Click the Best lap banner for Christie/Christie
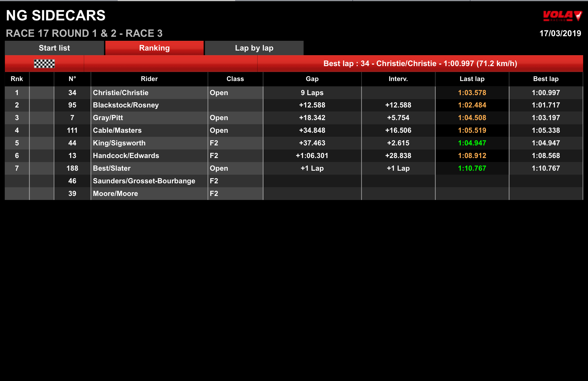This screenshot has width=588, height=381. coord(420,63)
